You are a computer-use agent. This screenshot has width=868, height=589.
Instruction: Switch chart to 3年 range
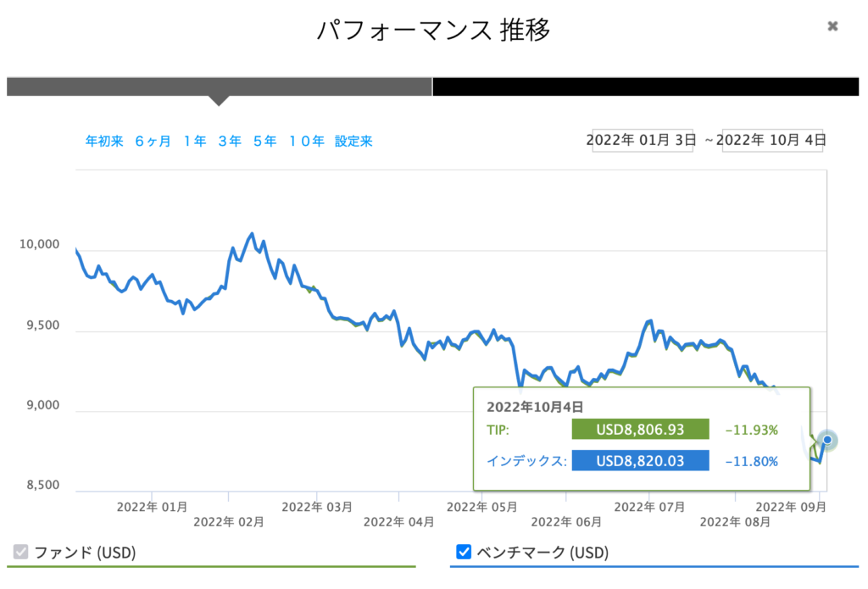point(230,142)
